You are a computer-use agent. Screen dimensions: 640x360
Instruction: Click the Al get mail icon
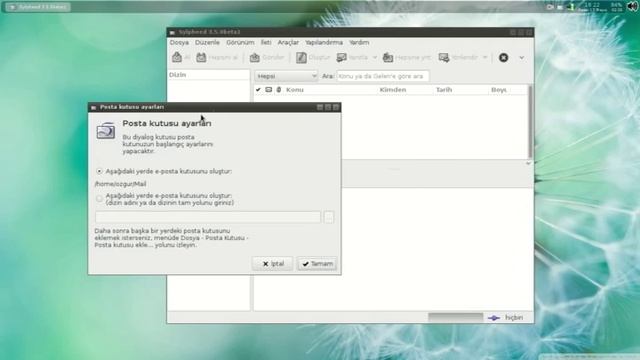click(x=177, y=58)
